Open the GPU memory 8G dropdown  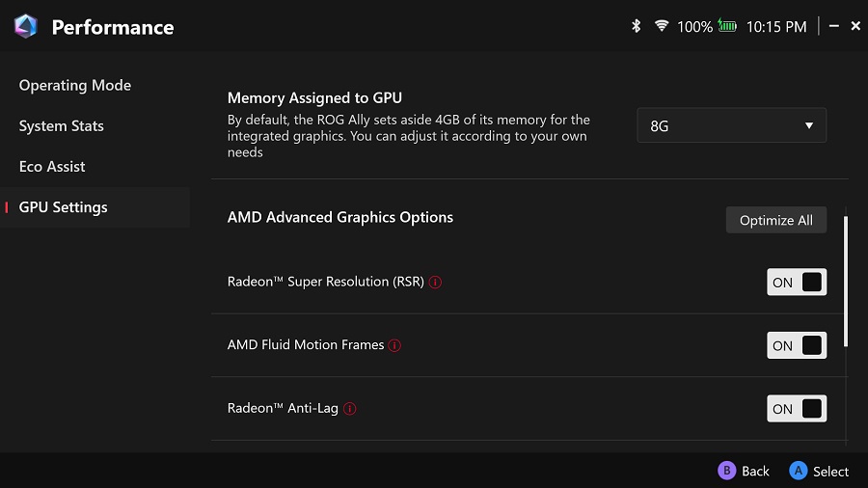click(731, 125)
